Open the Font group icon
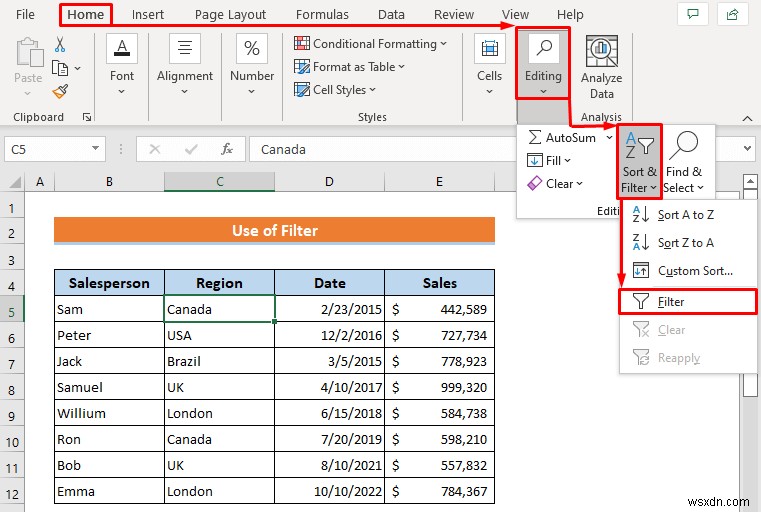 pos(122,49)
